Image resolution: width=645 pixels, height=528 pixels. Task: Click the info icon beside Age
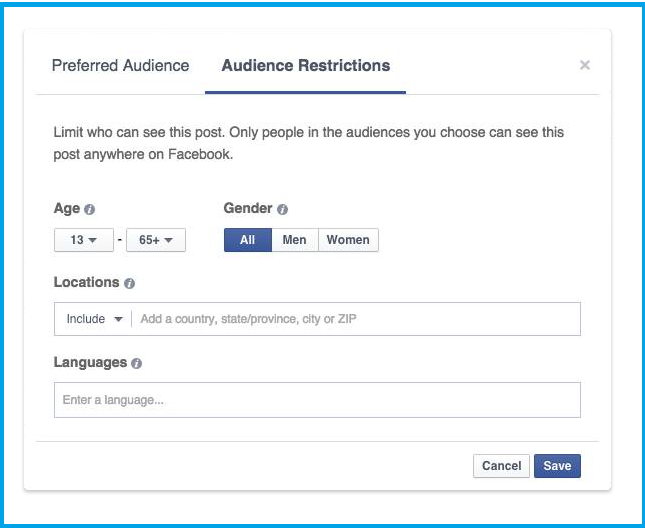click(x=90, y=210)
